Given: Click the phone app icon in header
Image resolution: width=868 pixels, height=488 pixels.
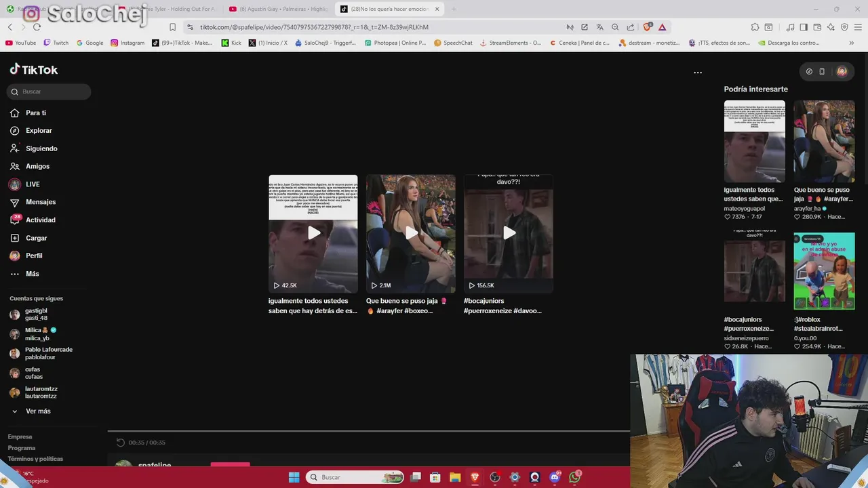Looking at the screenshot, I should [822, 71].
